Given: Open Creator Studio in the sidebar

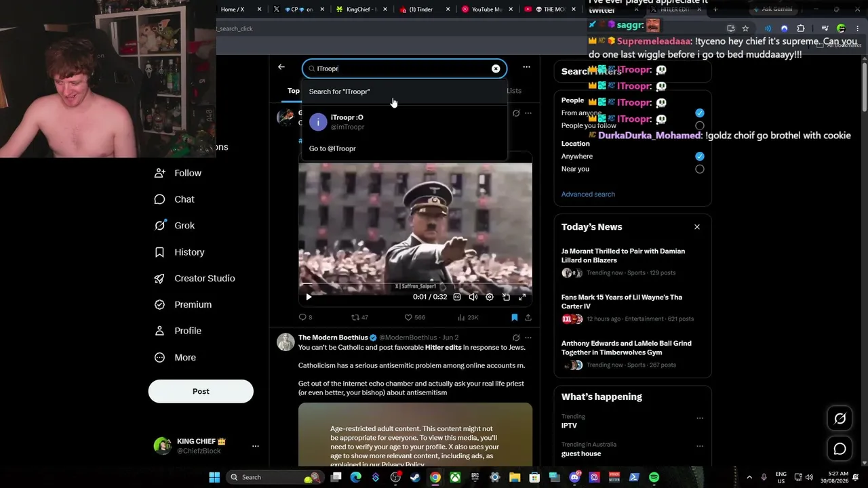Looking at the screenshot, I should coord(195,279).
